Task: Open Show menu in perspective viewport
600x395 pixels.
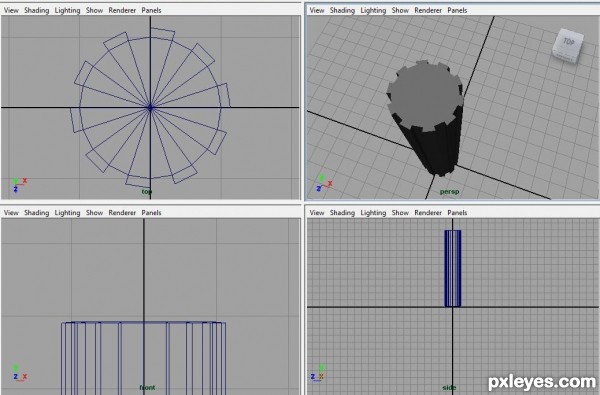Action: point(400,10)
